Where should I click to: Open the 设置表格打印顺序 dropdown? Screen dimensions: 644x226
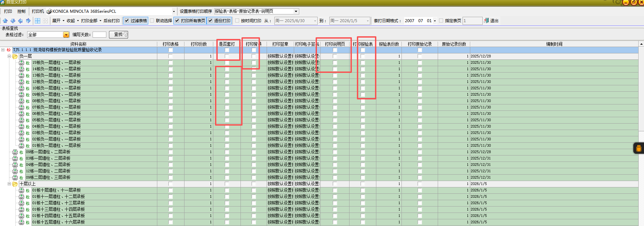(x=296, y=11)
